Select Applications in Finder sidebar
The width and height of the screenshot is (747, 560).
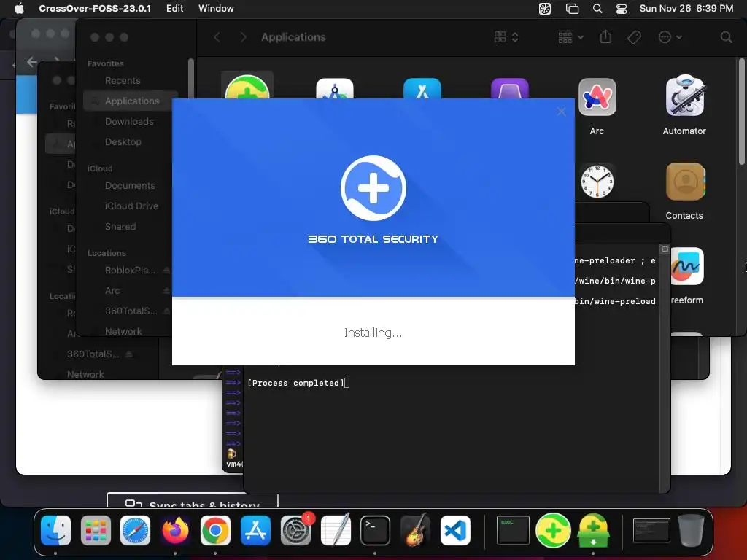(x=131, y=101)
